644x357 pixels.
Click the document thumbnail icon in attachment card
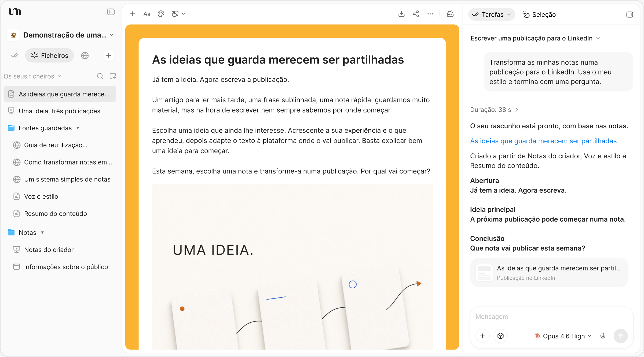(484, 273)
